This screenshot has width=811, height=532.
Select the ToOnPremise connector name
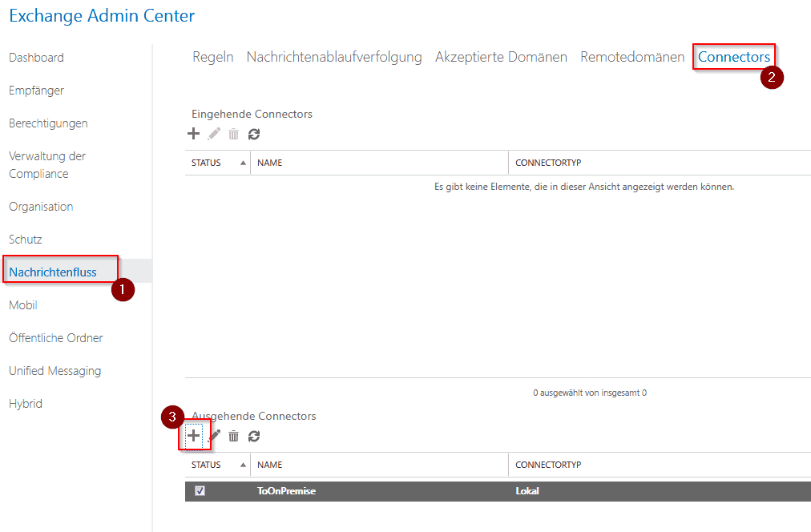(x=286, y=491)
